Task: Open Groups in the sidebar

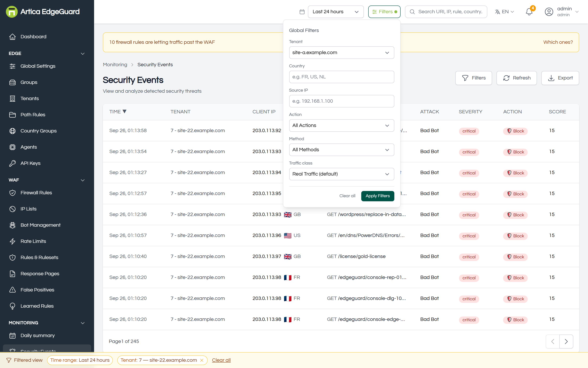Action: 47,82
